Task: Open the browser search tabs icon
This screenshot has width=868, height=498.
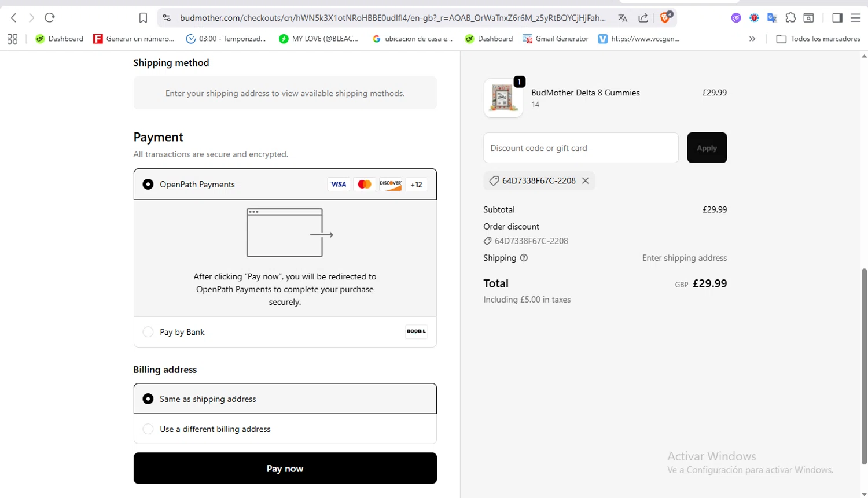Action: [809, 18]
